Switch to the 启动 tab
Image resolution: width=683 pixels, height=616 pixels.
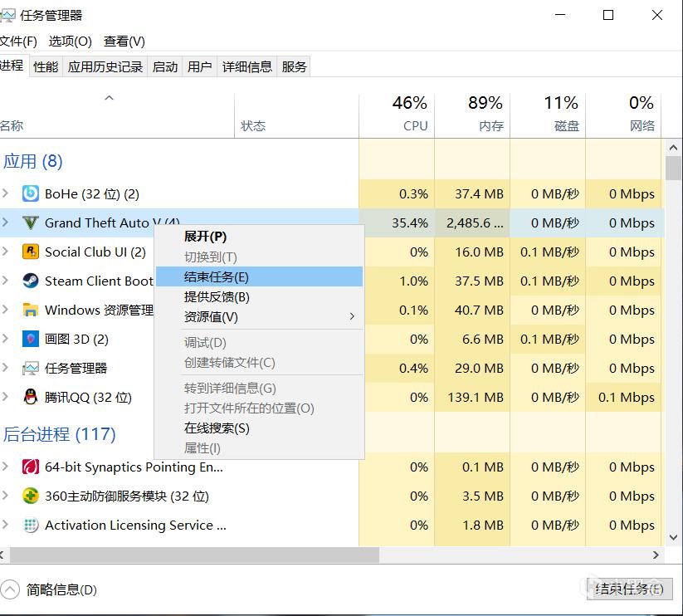[165, 66]
